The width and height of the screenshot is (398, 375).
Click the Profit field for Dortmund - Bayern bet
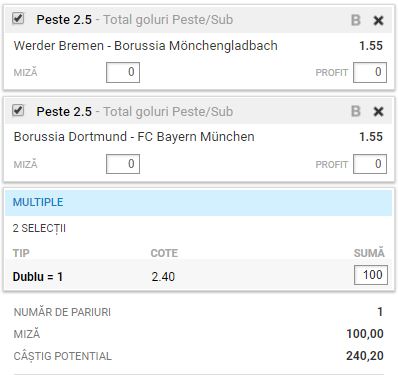pos(370,164)
